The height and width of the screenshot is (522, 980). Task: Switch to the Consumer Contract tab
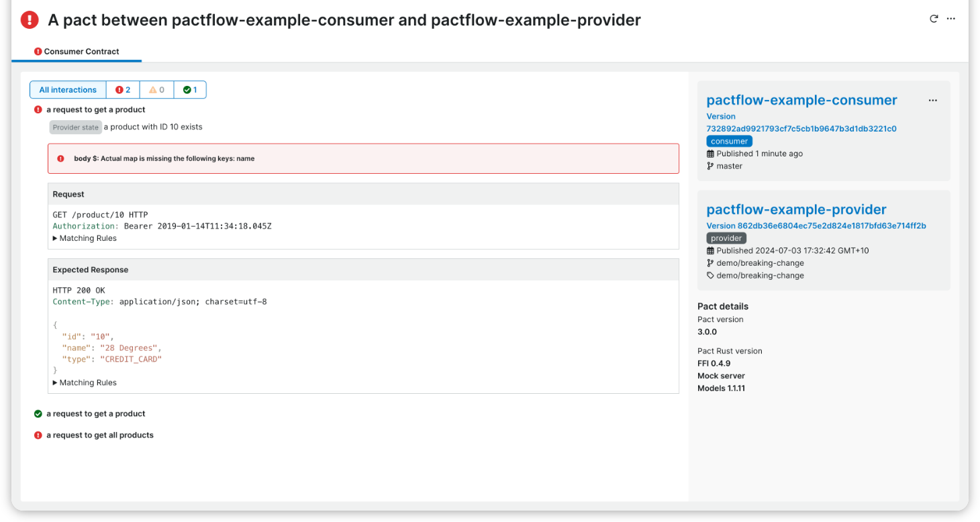click(x=77, y=51)
